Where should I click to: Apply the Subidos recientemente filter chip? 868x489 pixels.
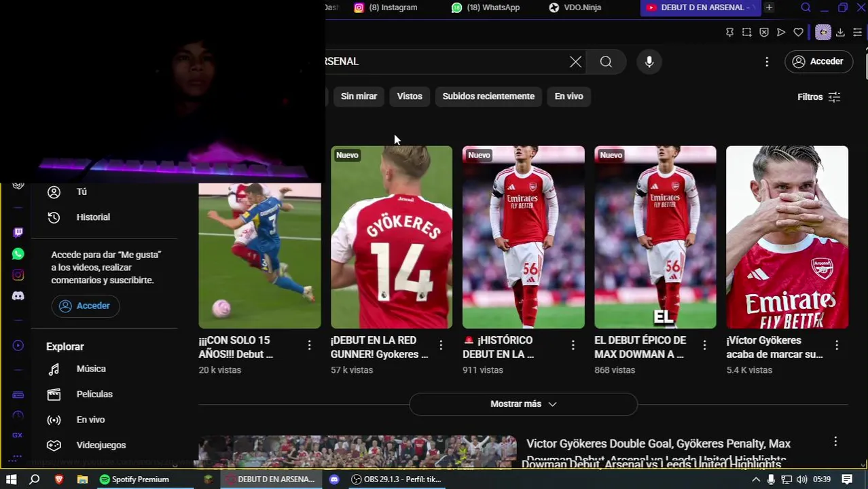click(488, 96)
